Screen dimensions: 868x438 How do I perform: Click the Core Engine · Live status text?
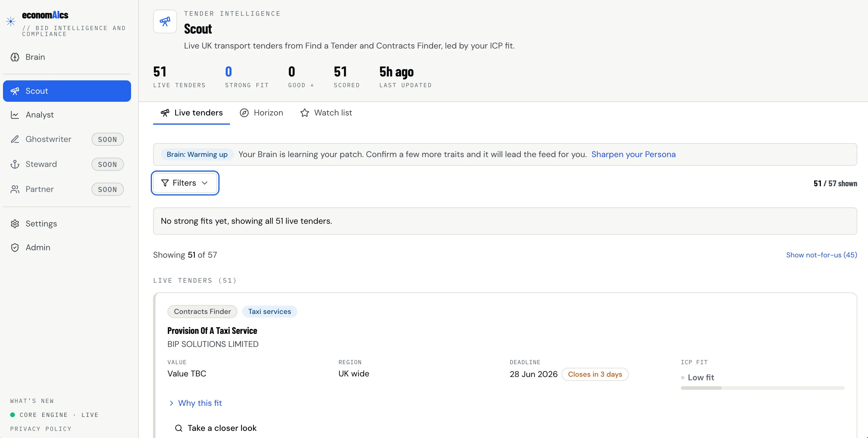(59, 415)
